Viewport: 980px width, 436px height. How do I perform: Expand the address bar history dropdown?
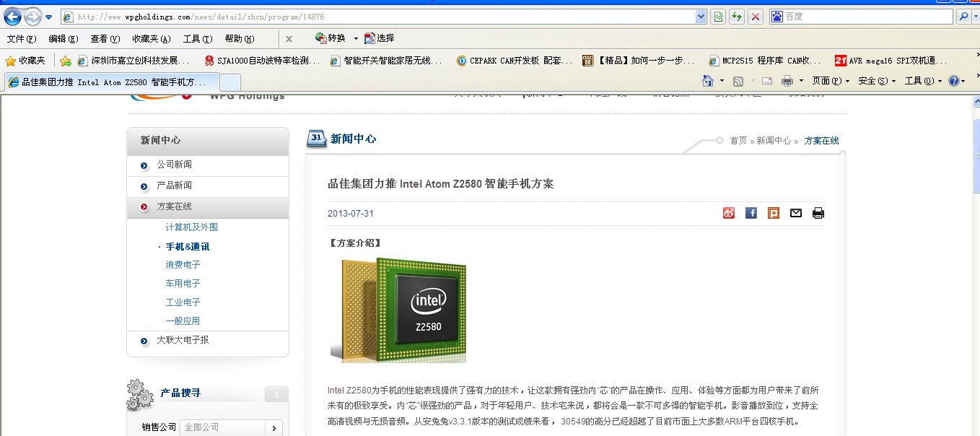point(701,17)
